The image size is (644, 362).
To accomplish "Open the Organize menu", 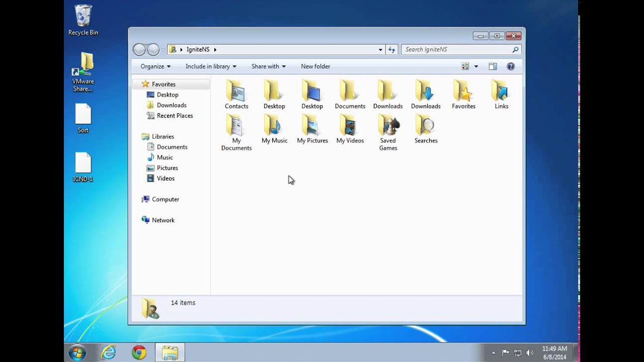I will [x=155, y=66].
